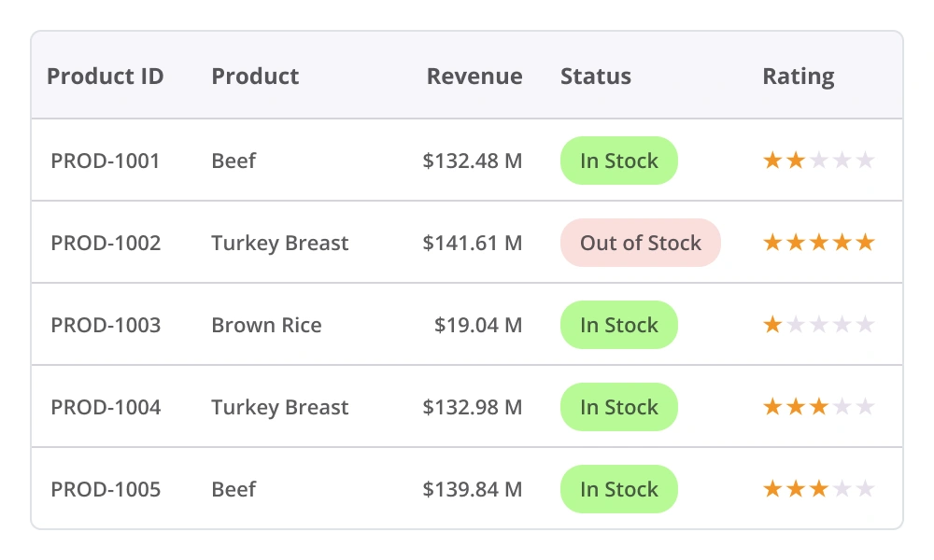Select the revenue value $132.48 M
Viewport: 934px width, 560px height.
point(473,161)
